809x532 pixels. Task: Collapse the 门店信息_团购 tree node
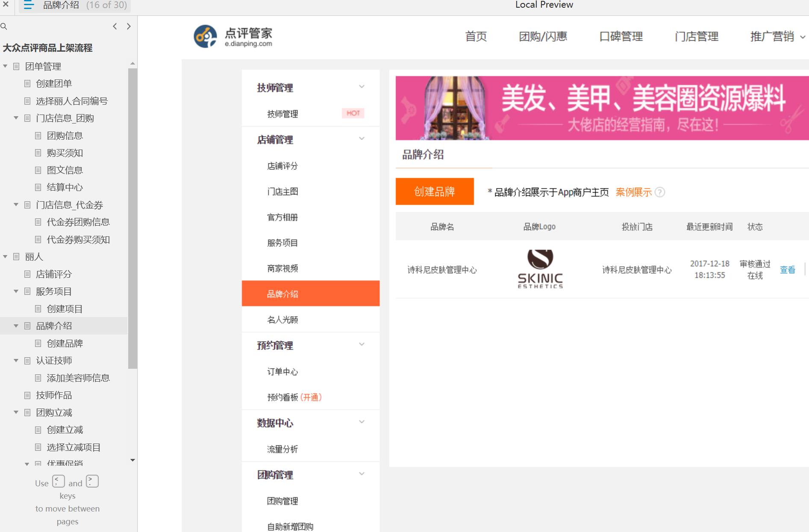coord(16,118)
